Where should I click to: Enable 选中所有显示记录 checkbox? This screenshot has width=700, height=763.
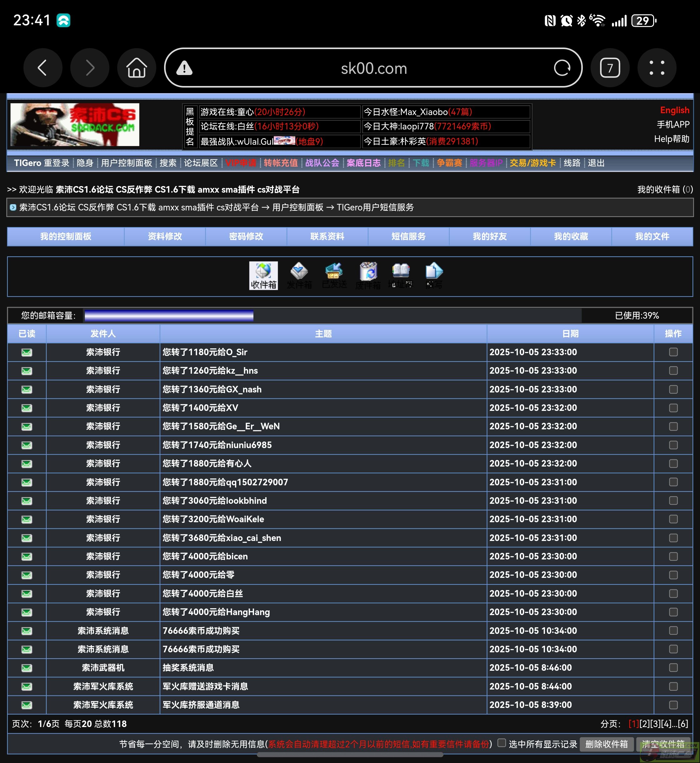502,743
